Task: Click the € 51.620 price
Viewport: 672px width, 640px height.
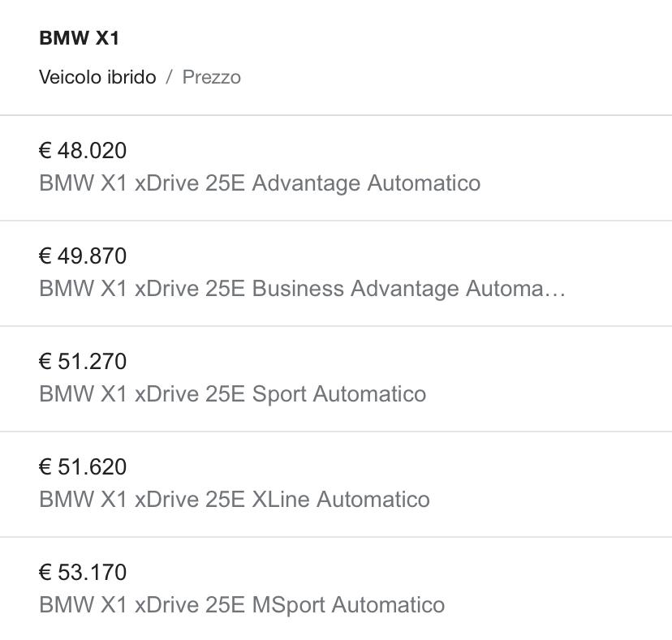Action: coord(83,466)
